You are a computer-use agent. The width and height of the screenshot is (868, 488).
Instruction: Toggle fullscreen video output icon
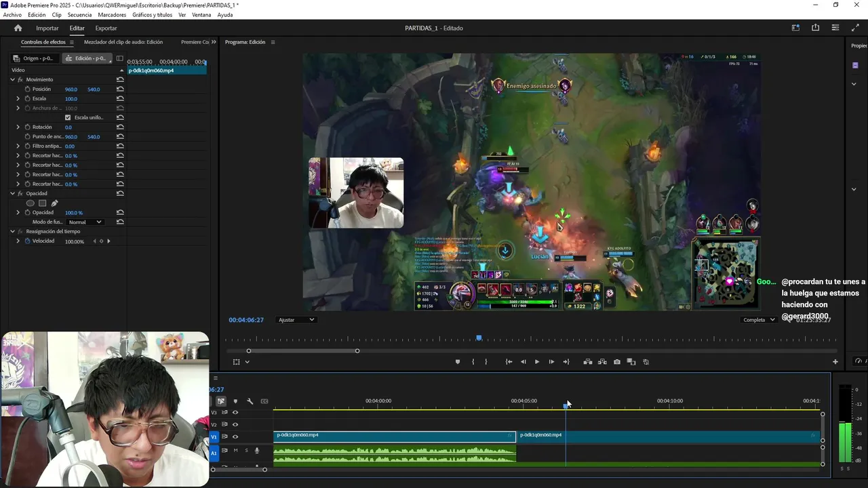(855, 28)
